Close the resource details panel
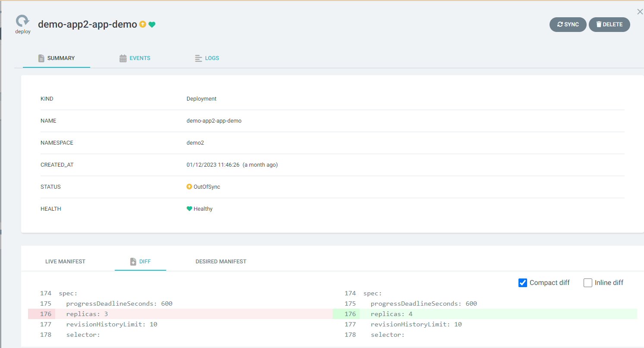 [x=640, y=12]
